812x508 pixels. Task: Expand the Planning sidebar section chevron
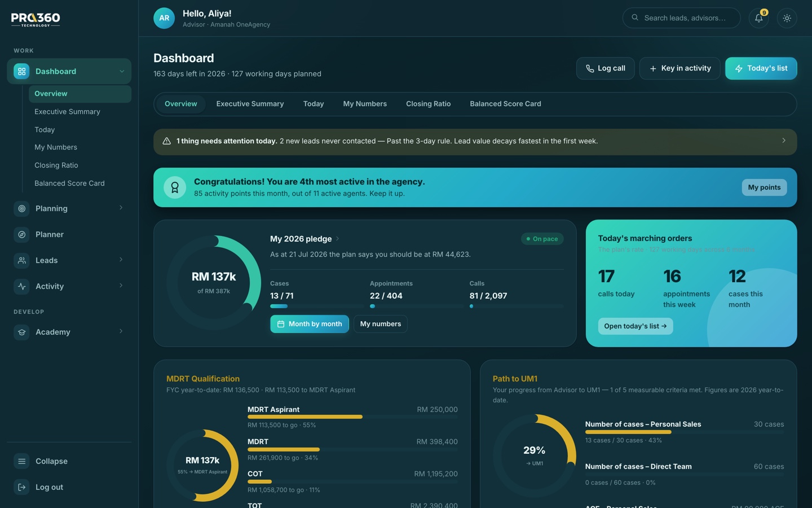[x=121, y=208]
